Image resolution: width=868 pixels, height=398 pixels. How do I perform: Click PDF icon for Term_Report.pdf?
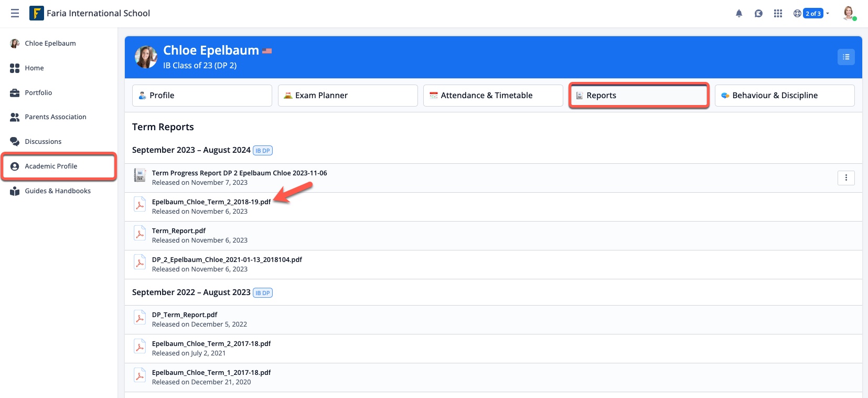click(x=140, y=234)
